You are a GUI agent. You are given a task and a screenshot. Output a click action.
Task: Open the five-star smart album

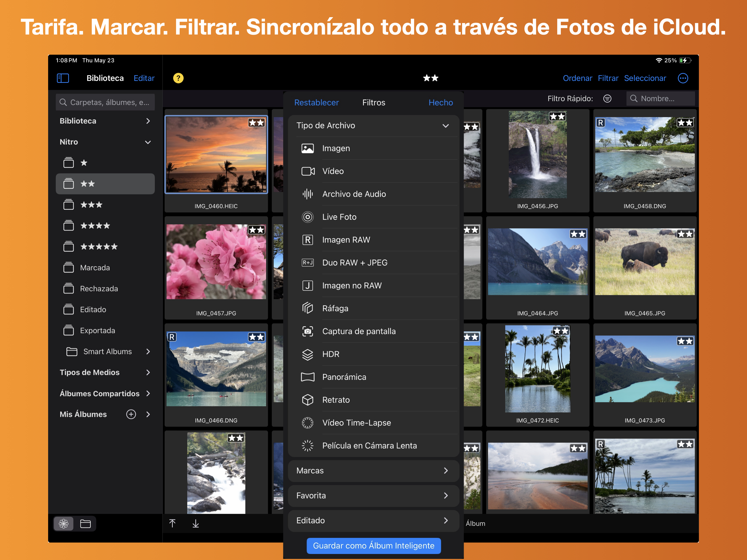pos(105,247)
